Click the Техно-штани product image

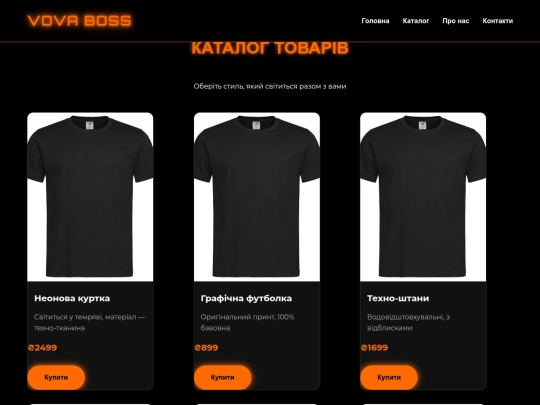[423, 197]
